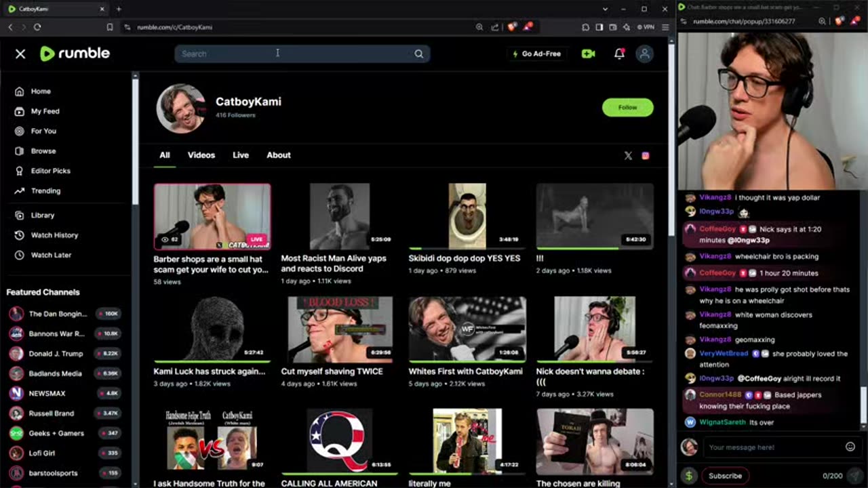Open 'Whites First with CatboyKami' title
Viewport: 868px width, 488px height.
pos(466,371)
